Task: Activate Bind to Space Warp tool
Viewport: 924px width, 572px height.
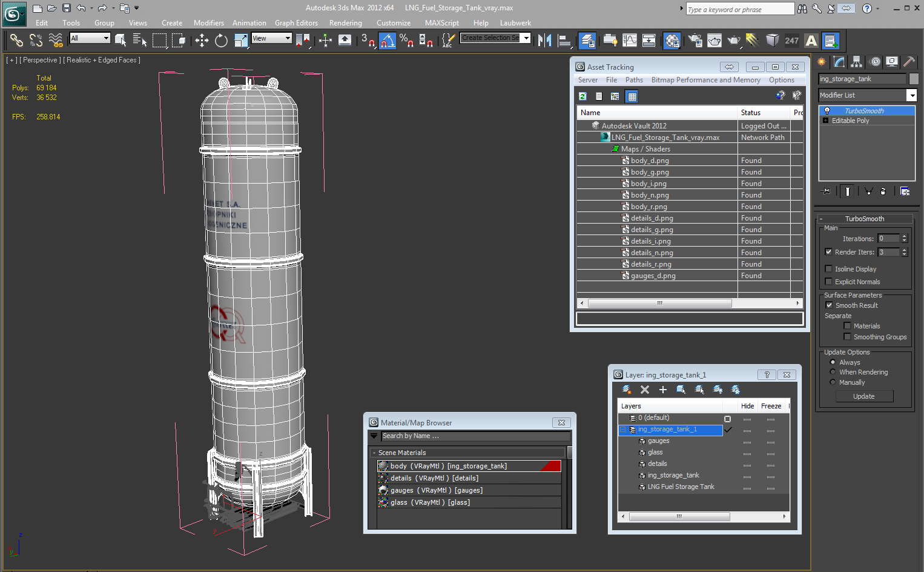Action: pos(56,41)
